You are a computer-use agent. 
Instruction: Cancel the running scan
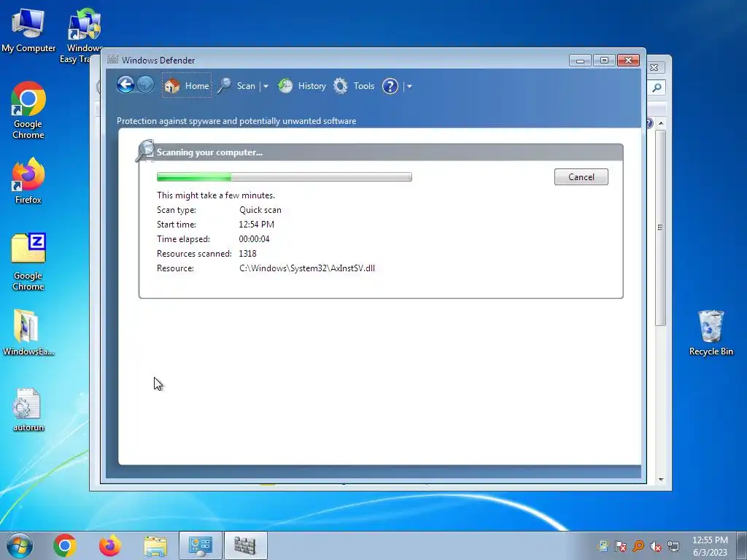(x=581, y=176)
